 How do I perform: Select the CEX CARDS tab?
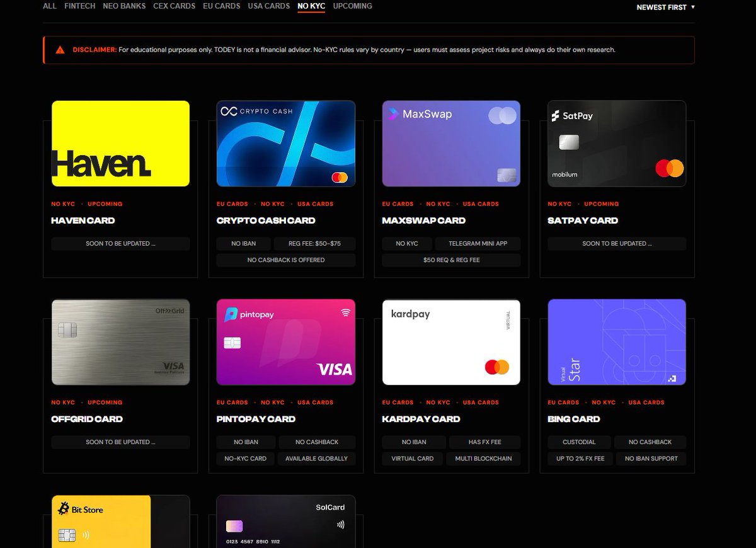pos(174,6)
